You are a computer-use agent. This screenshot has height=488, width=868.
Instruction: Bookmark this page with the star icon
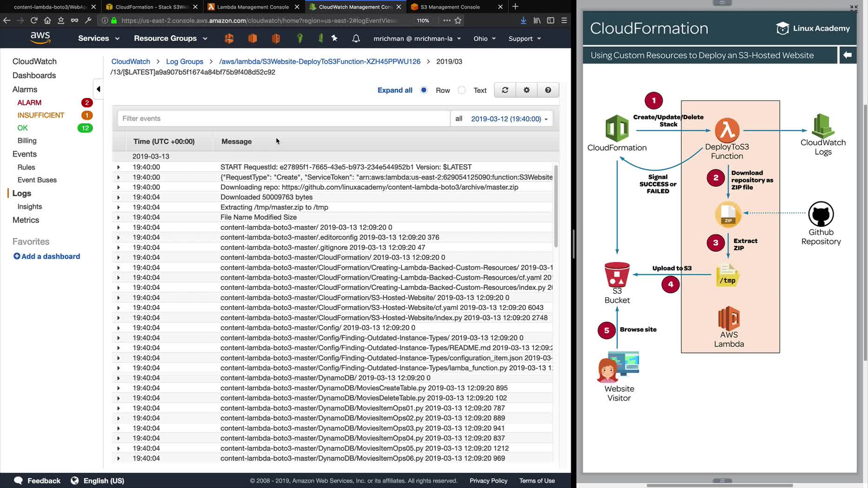point(458,20)
